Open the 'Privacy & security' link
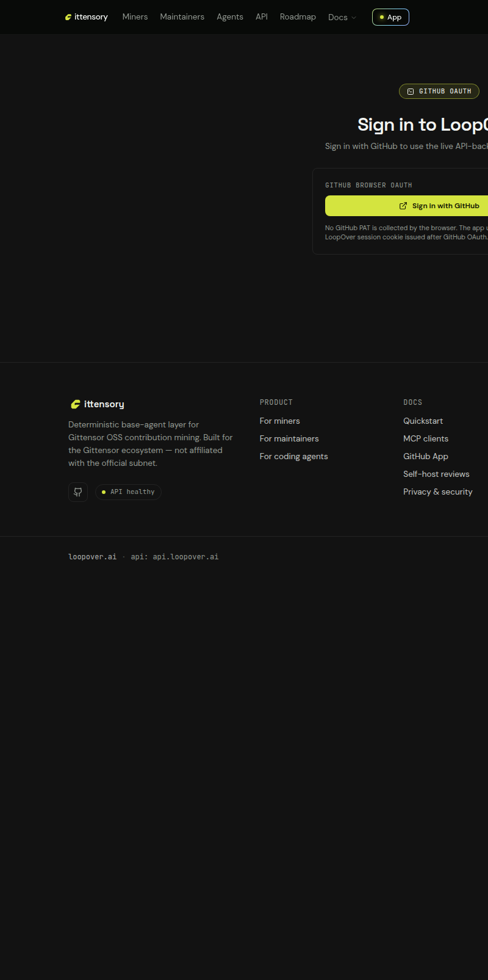The image size is (488, 980). tap(438, 492)
